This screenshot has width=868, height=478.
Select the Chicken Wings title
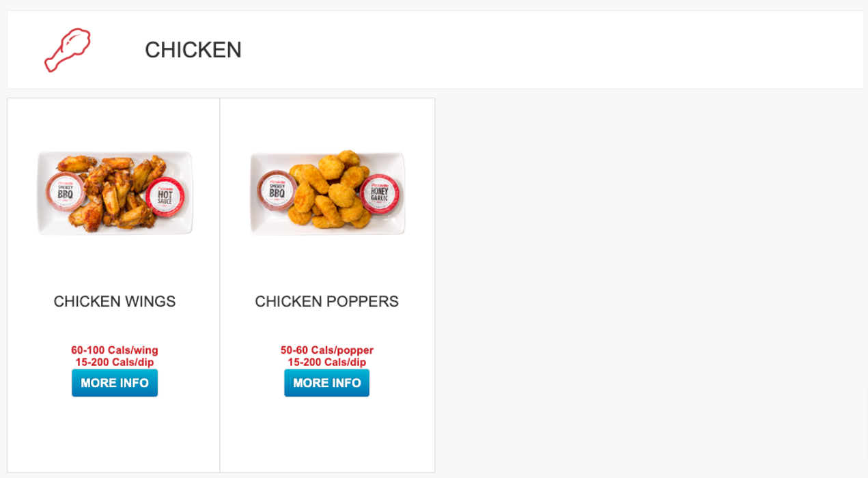coord(115,301)
